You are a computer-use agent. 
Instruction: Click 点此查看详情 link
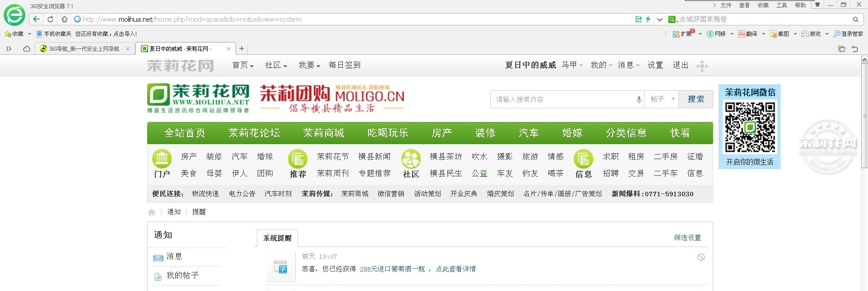[456, 269]
